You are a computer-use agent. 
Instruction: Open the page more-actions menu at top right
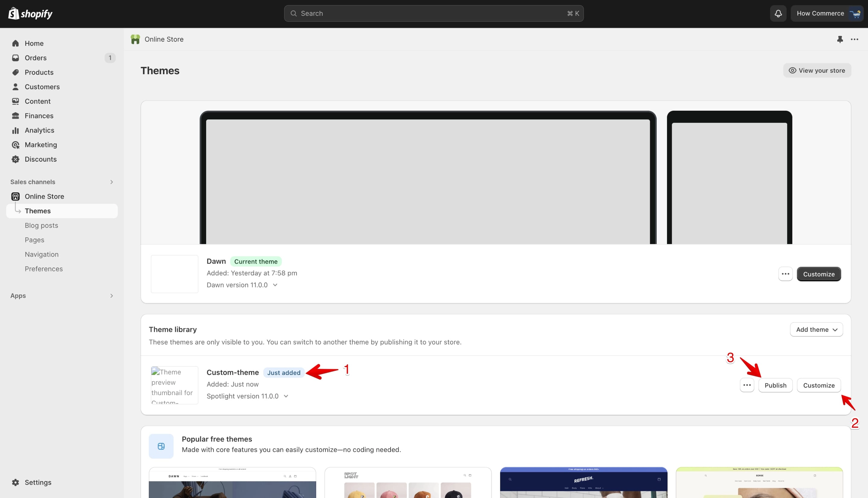855,39
